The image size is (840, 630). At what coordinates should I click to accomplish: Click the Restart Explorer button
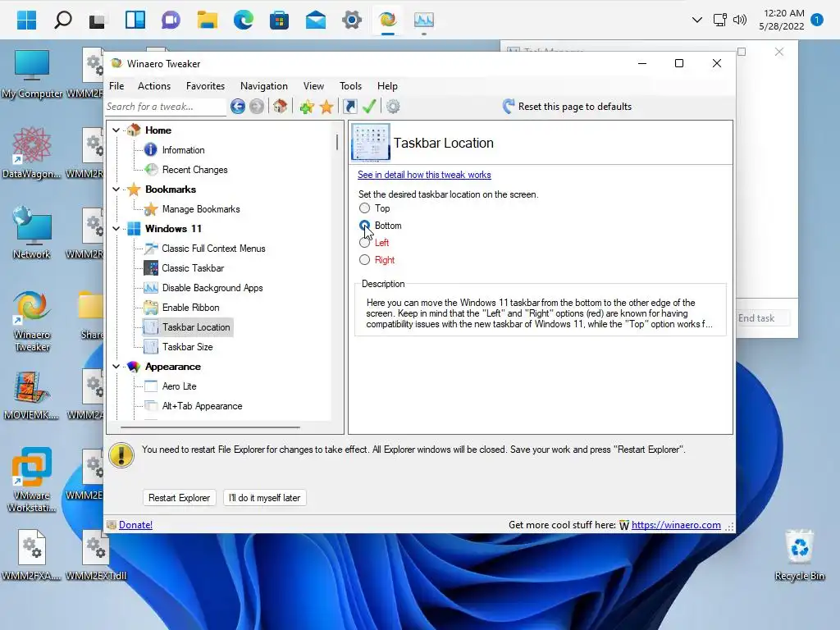[179, 498]
